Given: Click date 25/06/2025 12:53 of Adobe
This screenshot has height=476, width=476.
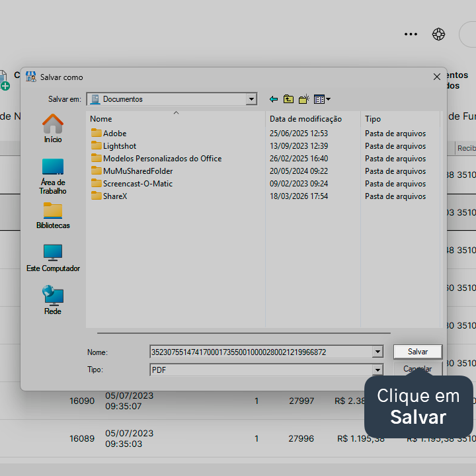Looking at the screenshot, I should [x=299, y=134].
